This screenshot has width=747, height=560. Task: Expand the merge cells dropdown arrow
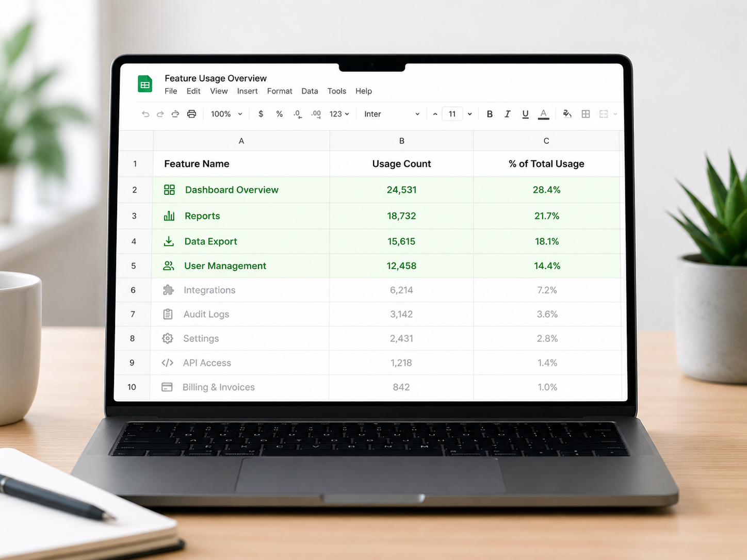tap(615, 114)
